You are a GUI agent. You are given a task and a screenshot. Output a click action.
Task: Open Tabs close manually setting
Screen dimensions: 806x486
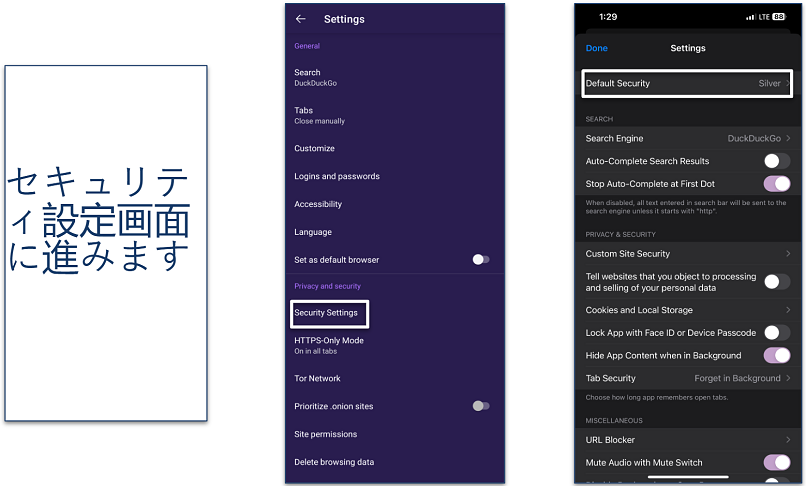point(319,115)
